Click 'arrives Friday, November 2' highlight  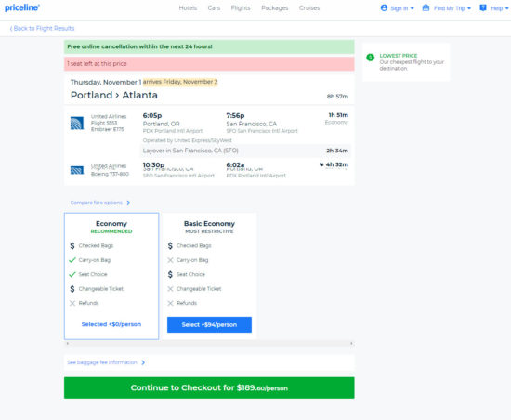180,82
